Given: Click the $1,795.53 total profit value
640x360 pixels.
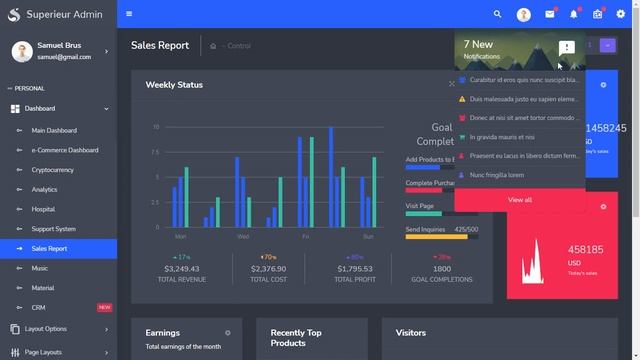Looking at the screenshot, I should tap(355, 269).
